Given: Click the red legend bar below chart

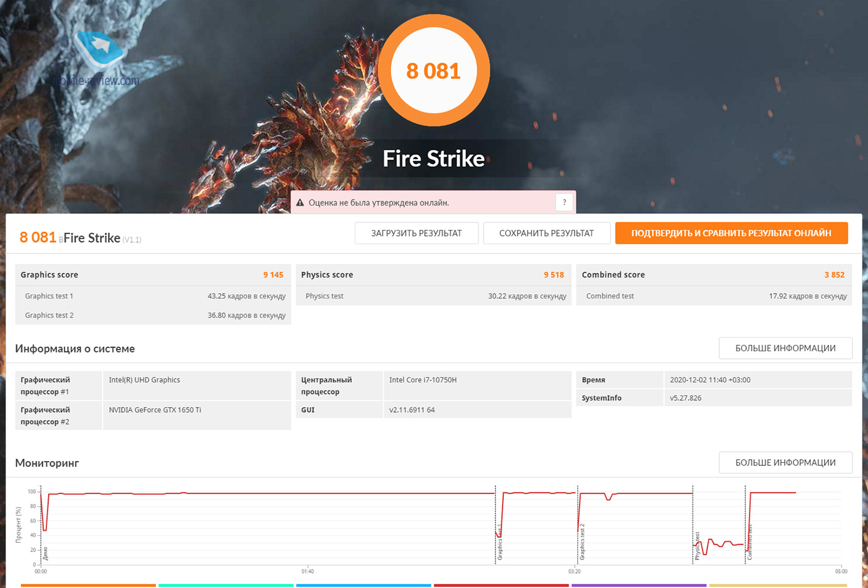Looking at the screenshot, I should pos(501,585).
